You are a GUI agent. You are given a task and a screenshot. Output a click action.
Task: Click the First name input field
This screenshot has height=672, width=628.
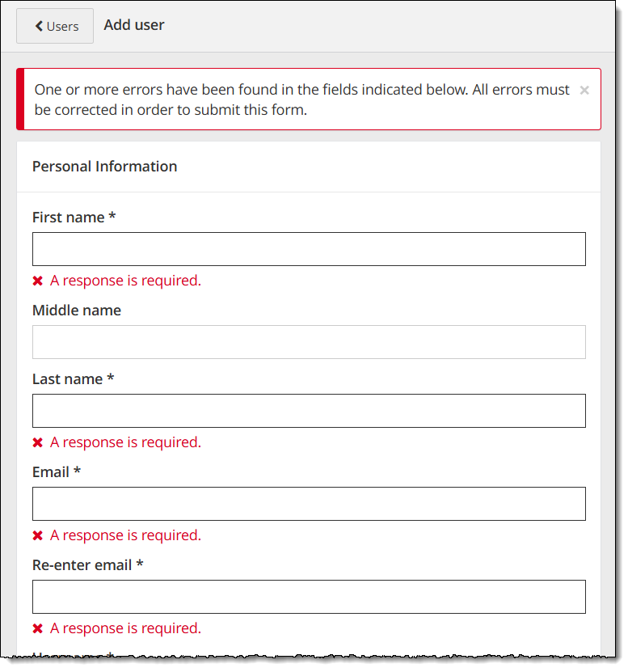click(x=309, y=249)
